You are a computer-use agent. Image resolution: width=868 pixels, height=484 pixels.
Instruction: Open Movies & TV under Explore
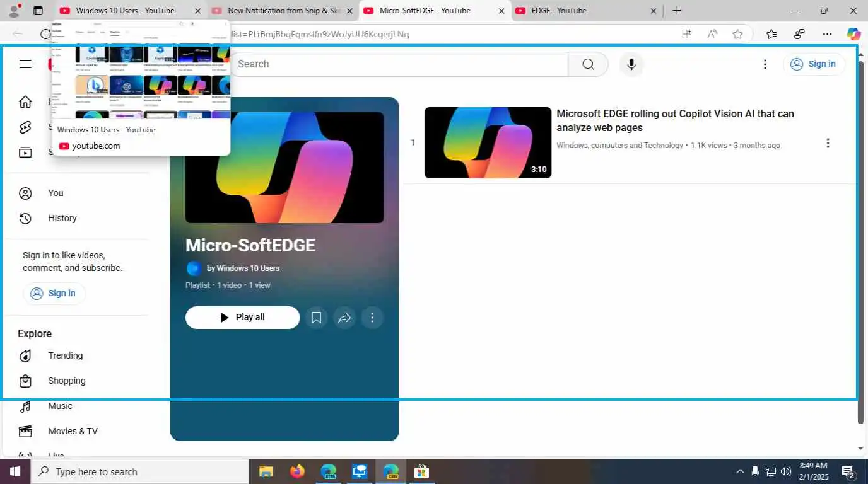coord(76,431)
